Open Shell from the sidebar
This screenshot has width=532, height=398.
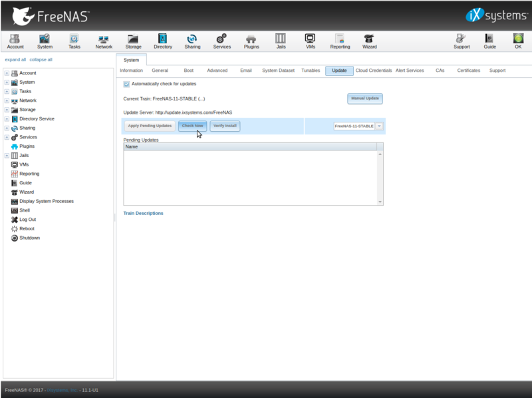[x=25, y=210]
